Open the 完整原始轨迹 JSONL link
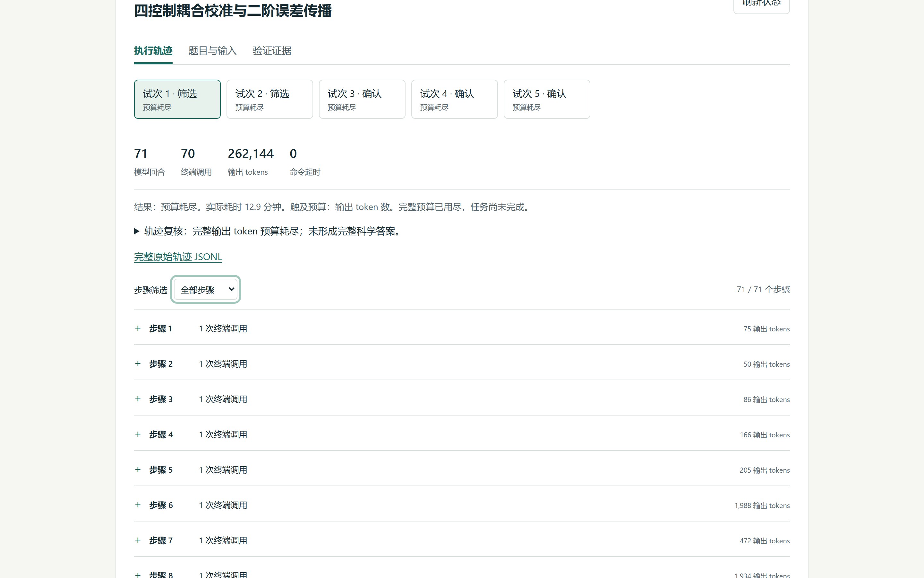The height and width of the screenshot is (578, 924). (x=178, y=257)
